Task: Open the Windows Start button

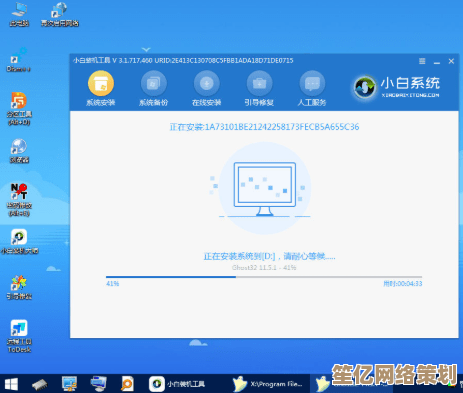Action: [x=11, y=384]
